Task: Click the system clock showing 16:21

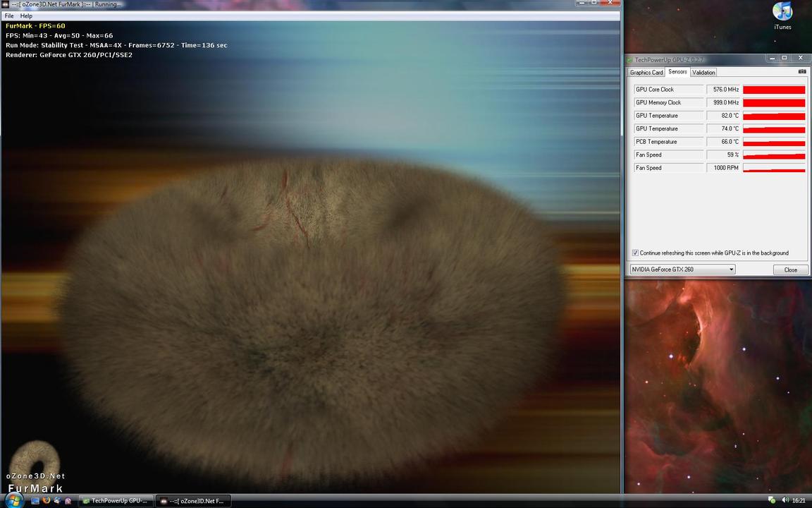Action: click(799, 501)
